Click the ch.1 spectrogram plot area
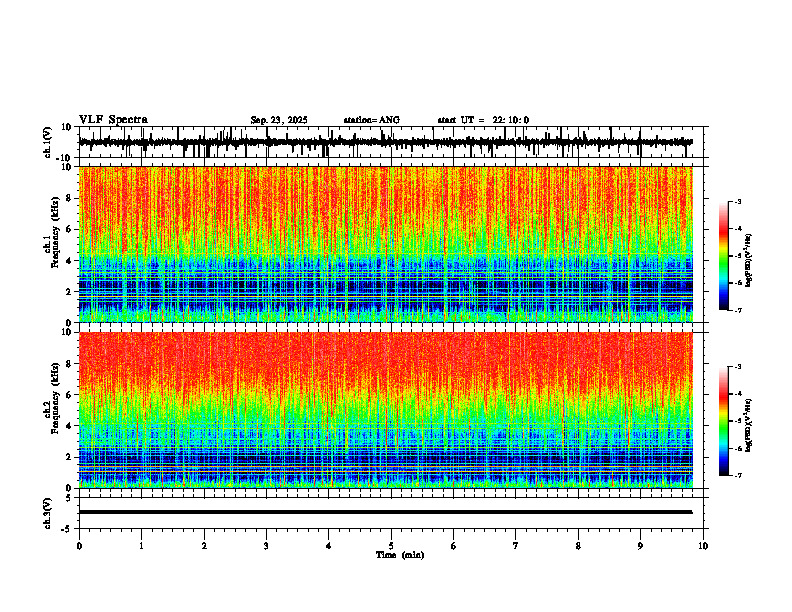Image resolution: width=792 pixels, height=612 pixels. (x=386, y=244)
